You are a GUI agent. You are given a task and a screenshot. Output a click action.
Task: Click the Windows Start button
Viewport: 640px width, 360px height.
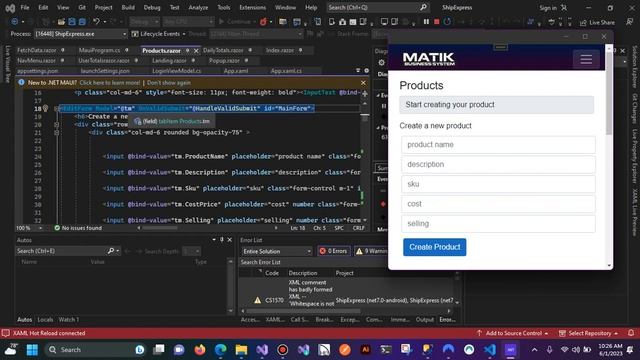point(32,350)
